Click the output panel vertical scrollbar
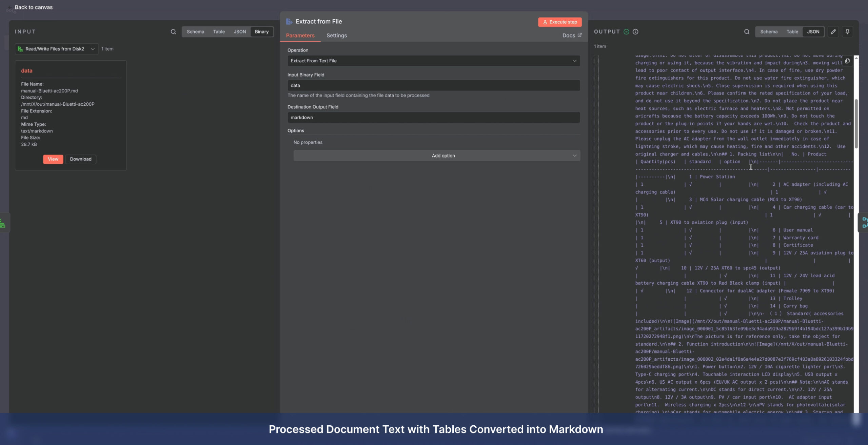Screen dimensions: 868x445 coord(856,124)
